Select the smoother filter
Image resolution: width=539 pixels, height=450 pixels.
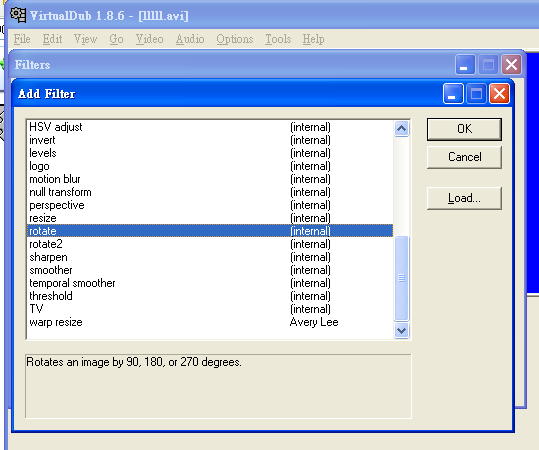coord(210,270)
